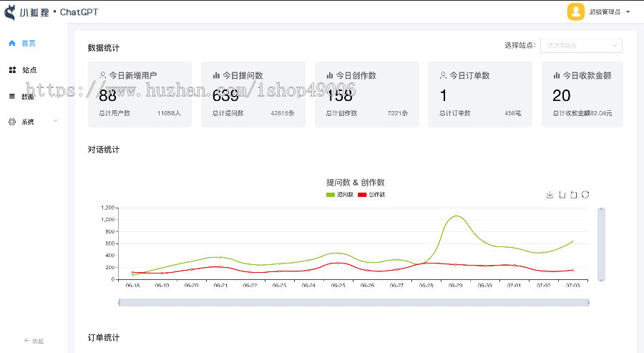Open the 超级管理员 account dropdown arrow
This screenshot has width=644, height=353.
click(x=628, y=12)
